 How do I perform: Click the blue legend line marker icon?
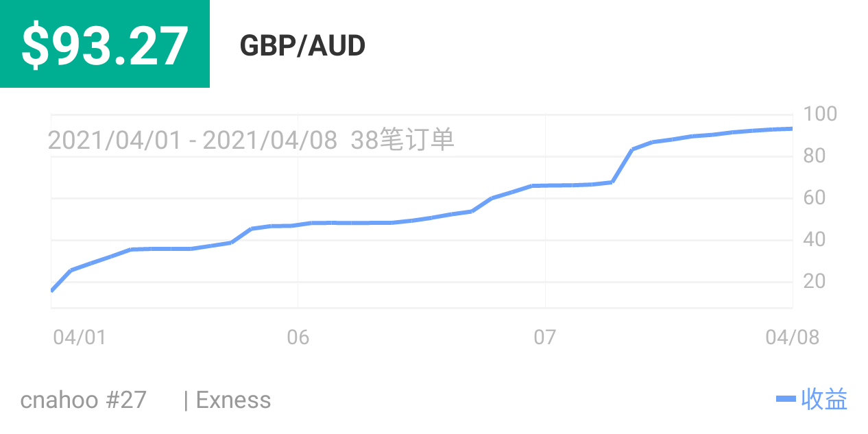coord(786,399)
